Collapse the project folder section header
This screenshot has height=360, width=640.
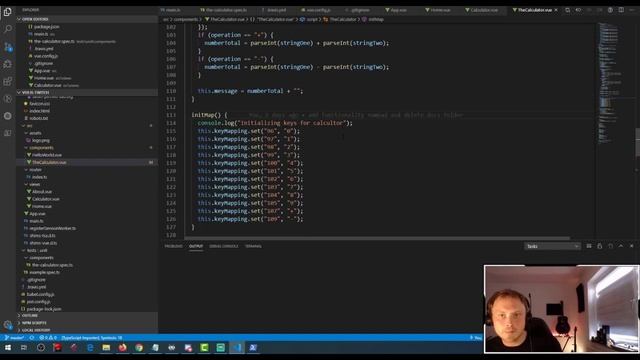click(x=87, y=93)
